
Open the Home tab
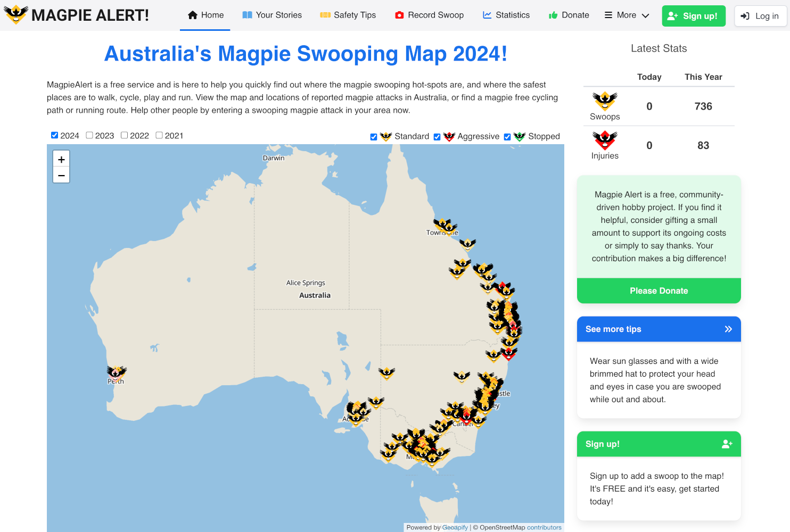[205, 15]
